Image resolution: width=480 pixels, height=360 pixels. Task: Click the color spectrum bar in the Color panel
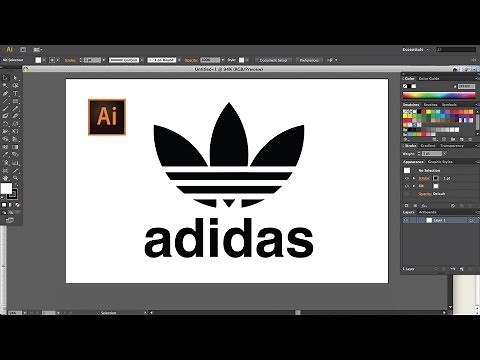(439, 95)
